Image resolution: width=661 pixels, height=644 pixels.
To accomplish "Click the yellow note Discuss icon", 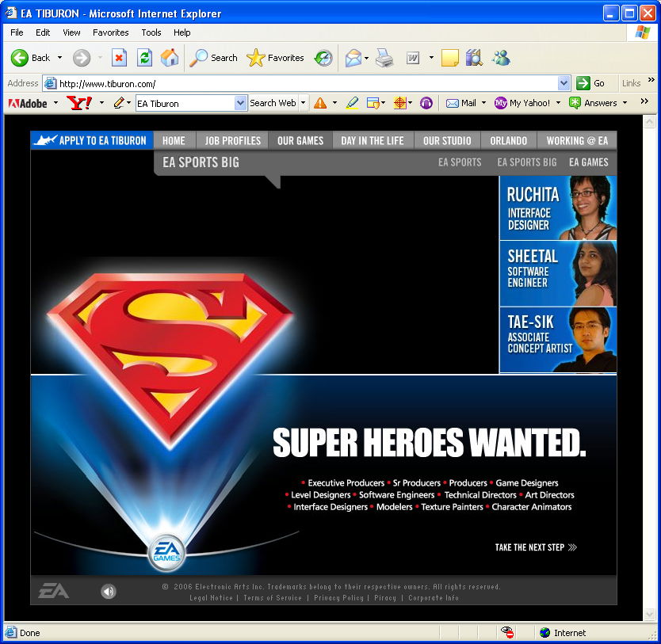I will coord(450,58).
